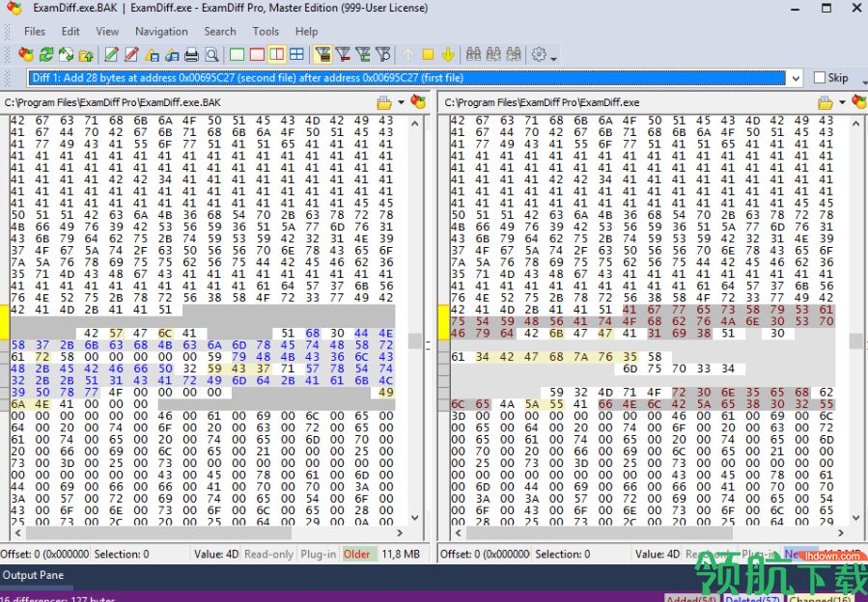Toggle fourth filter funnel with circle

click(382, 54)
